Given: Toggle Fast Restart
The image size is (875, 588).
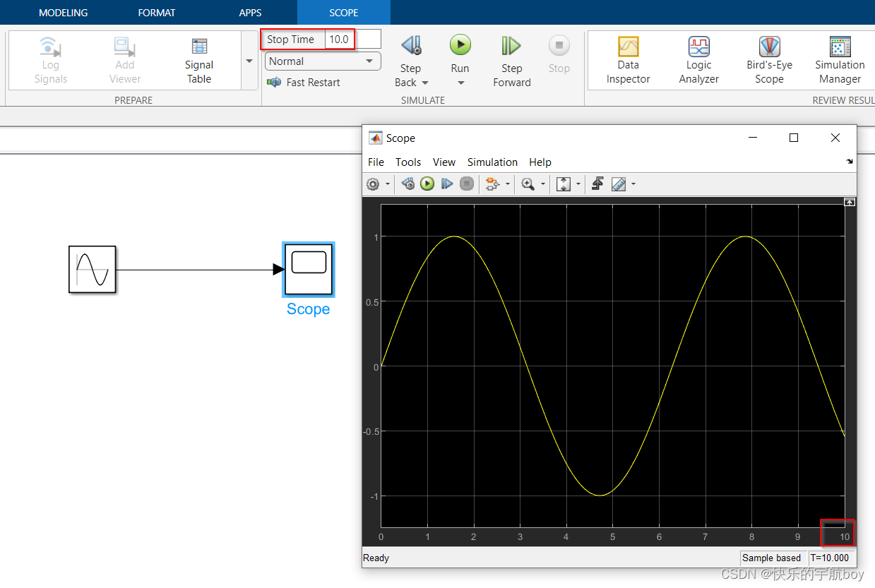Looking at the screenshot, I should 304,83.
